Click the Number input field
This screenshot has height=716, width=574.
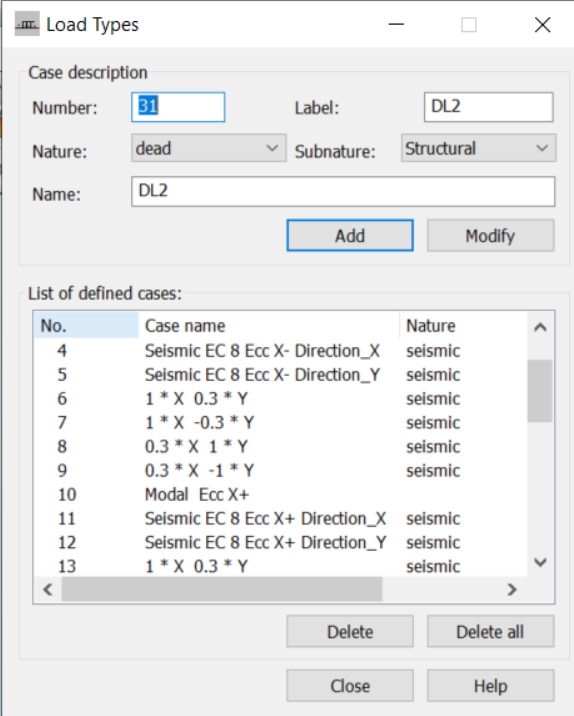[178, 107]
